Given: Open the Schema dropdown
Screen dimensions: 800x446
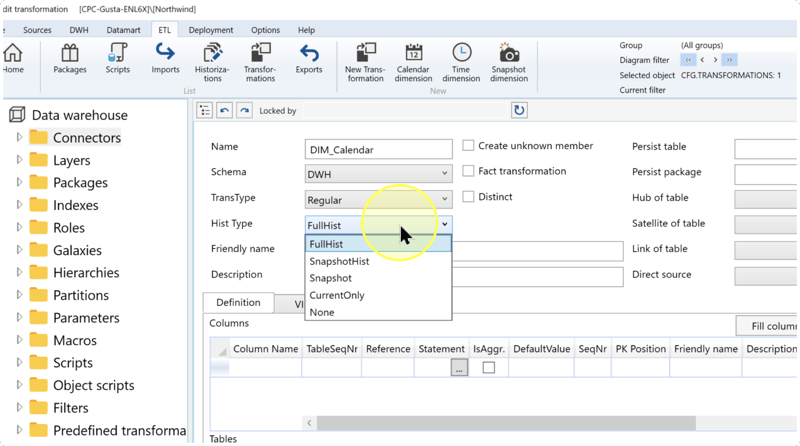Looking at the screenshot, I should (379, 174).
